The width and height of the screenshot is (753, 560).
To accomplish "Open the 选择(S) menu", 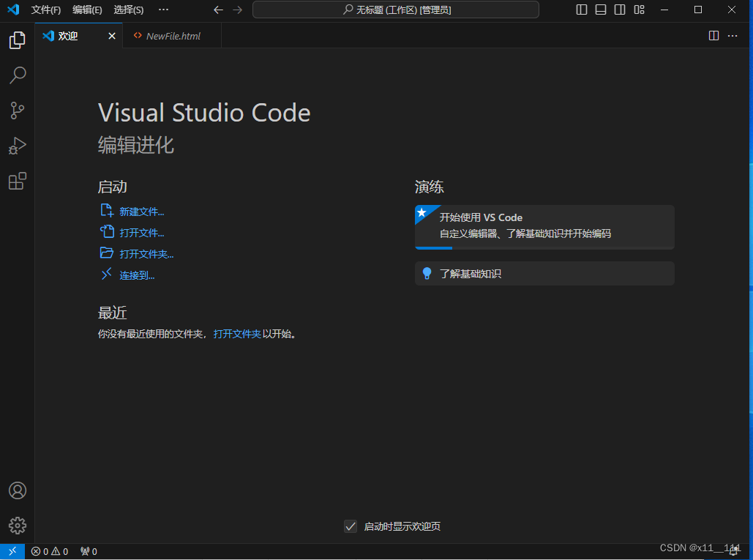I will (x=129, y=10).
